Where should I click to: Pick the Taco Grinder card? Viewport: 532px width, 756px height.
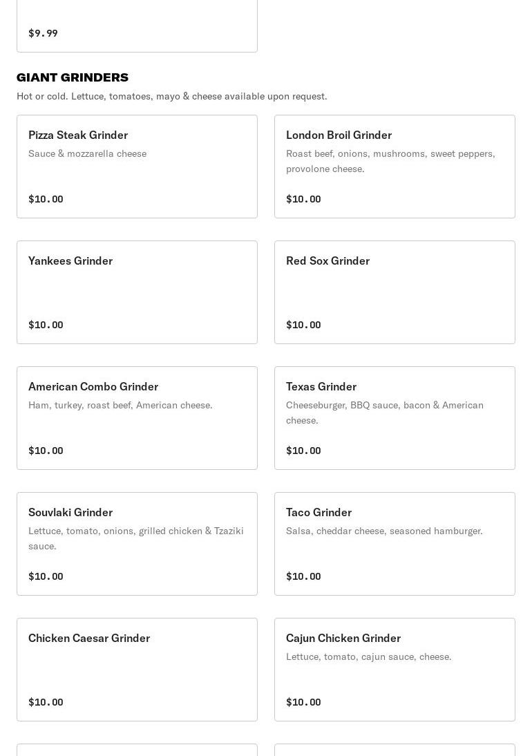(395, 544)
